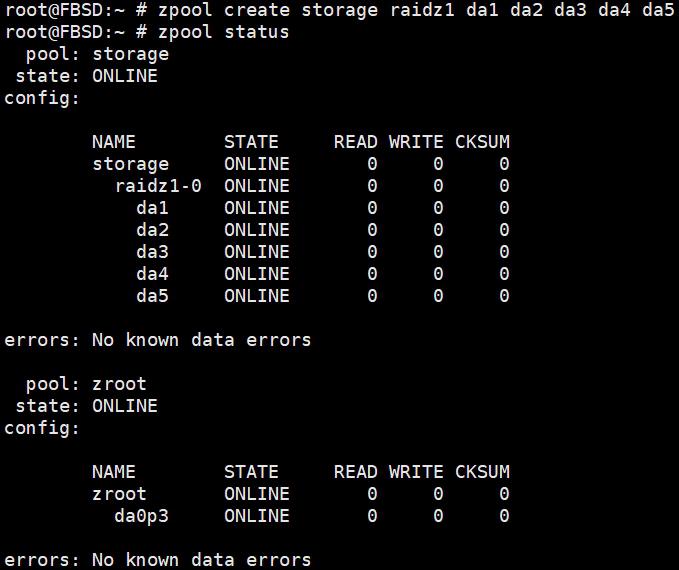Click the raidz1-0 vdev entry
Image resolution: width=679 pixels, height=570 pixels.
click(x=158, y=186)
